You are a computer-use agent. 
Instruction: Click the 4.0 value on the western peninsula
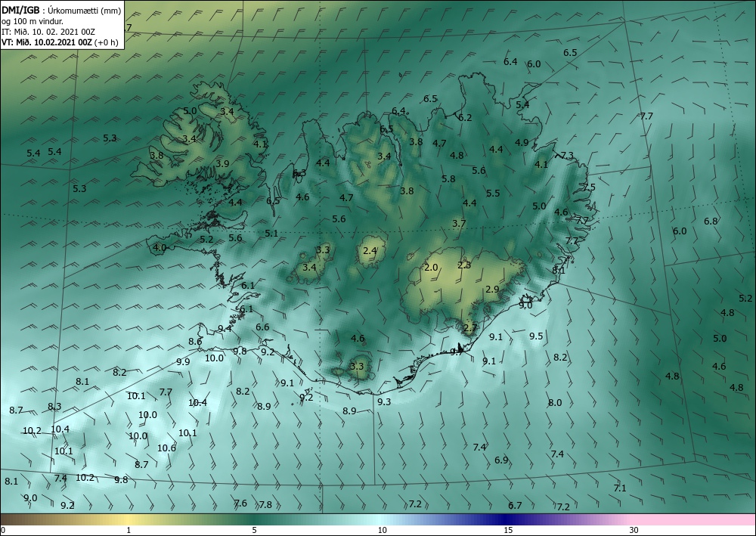tap(160, 248)
